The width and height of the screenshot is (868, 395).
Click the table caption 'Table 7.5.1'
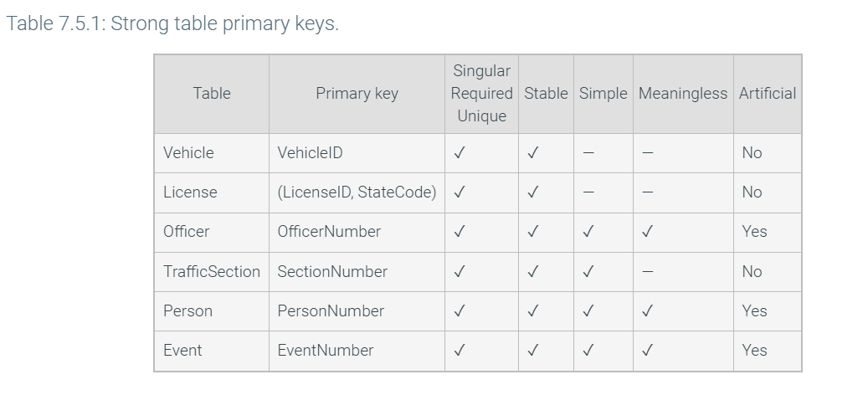pyautogui.click(x=172, y=23)
